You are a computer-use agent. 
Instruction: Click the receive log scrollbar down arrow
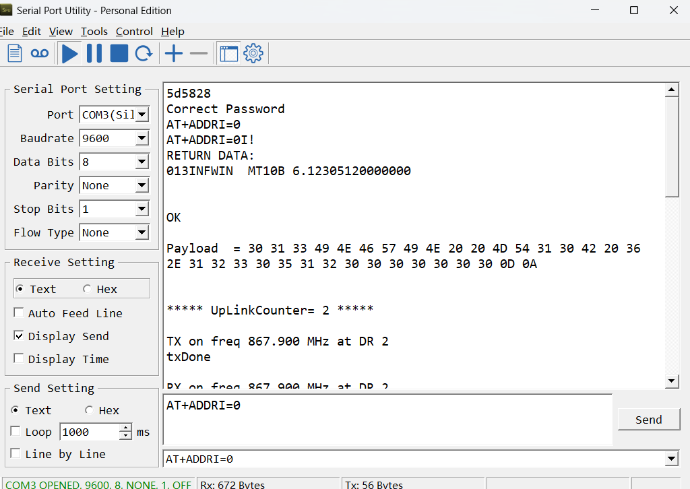point(672,381)
